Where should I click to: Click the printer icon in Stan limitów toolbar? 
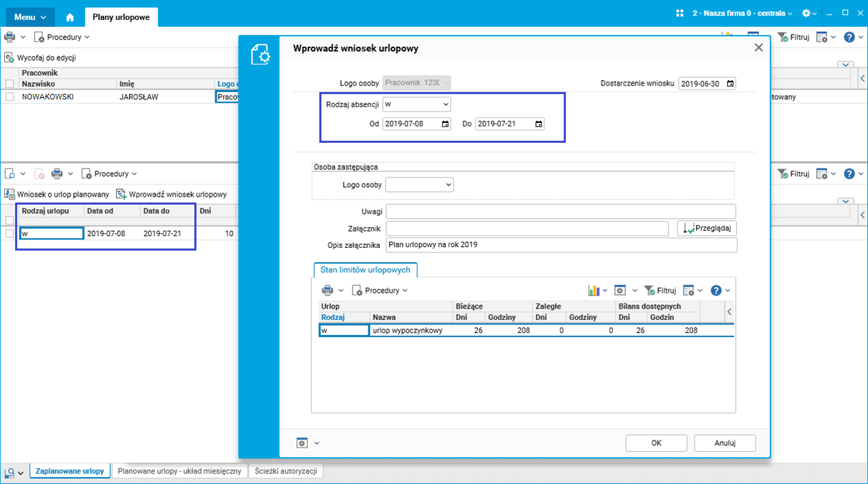[328, 291]
